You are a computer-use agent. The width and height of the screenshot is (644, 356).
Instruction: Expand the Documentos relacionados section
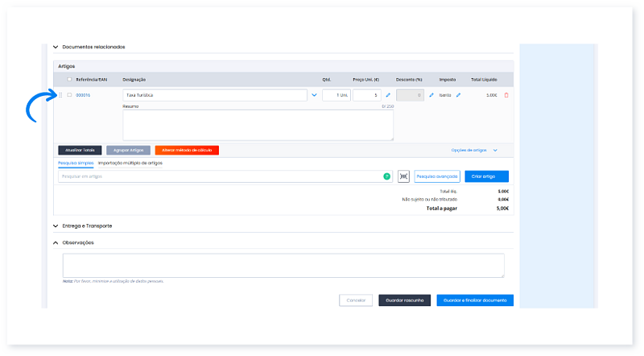pos(55,48)
